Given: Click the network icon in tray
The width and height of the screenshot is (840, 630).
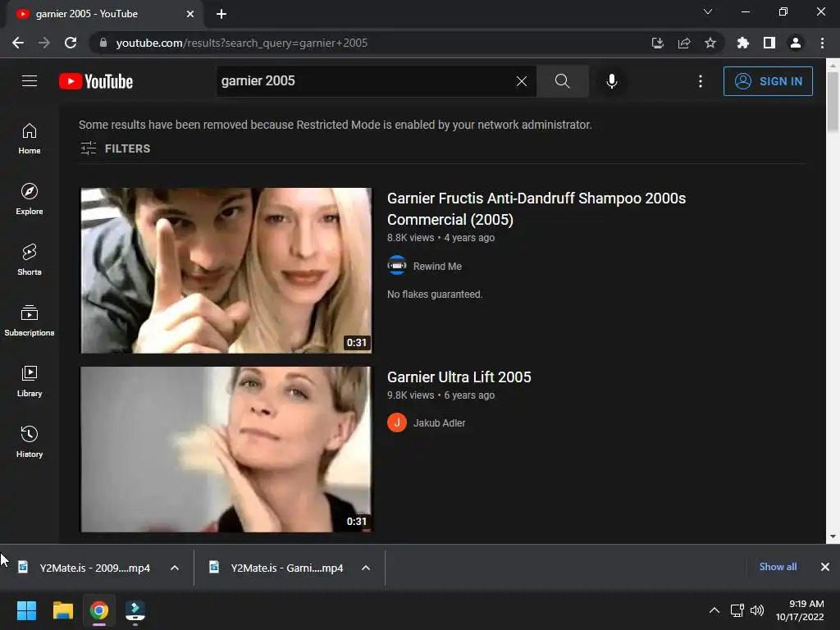Looking at the screenshot, I should click(737, 610).
